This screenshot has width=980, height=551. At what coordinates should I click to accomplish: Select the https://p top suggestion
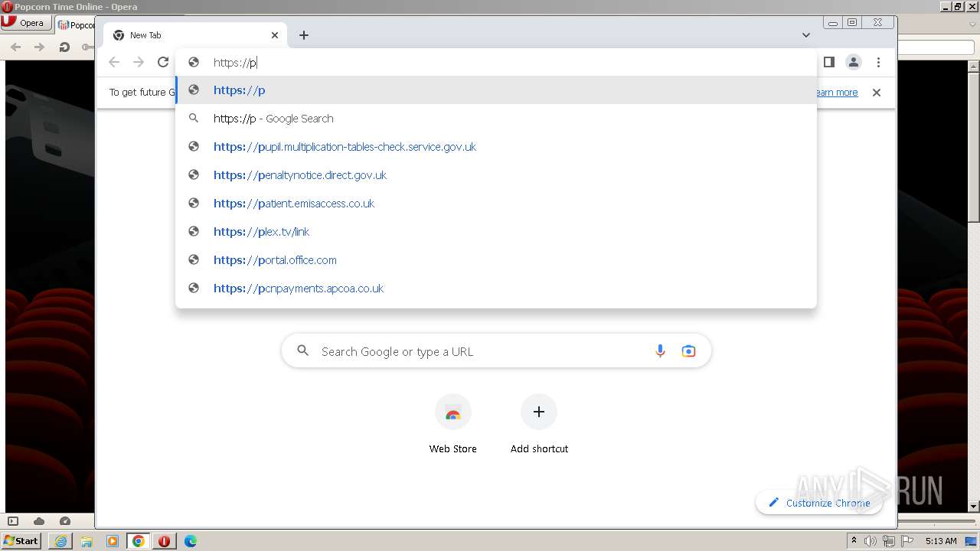pos(496,90)
